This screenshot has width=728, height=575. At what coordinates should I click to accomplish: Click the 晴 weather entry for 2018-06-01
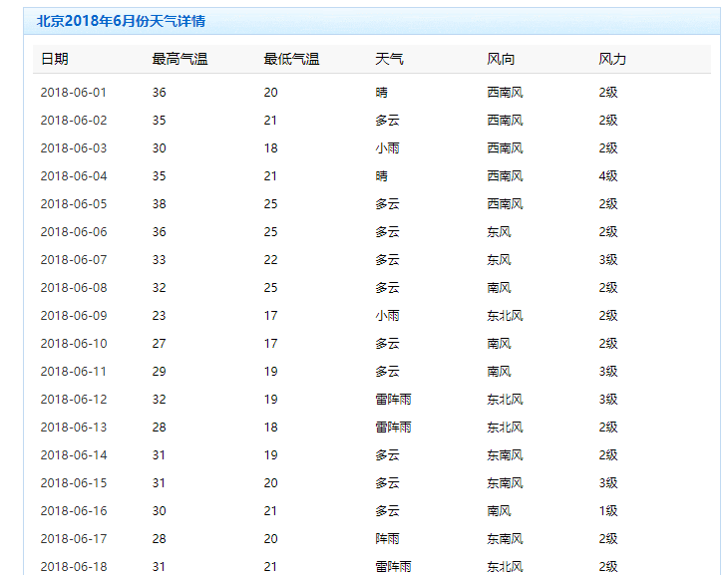pyautogui.click(x=381, y=93)
